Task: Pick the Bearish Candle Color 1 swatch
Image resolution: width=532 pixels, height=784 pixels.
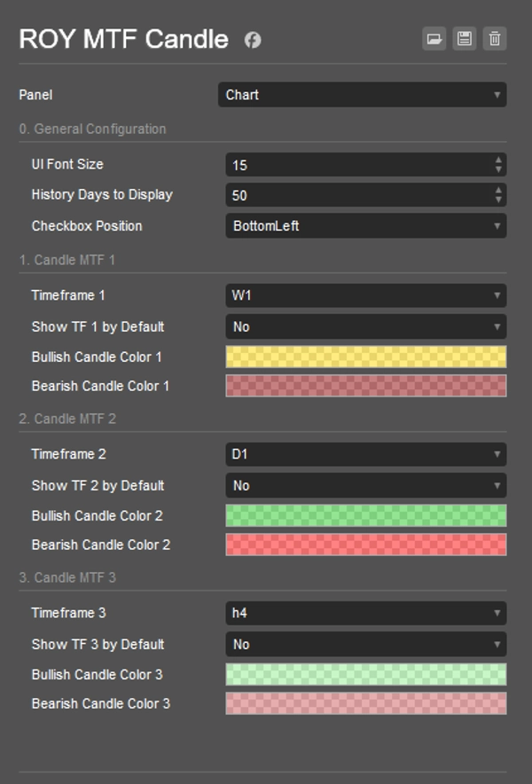Action: 365,386
